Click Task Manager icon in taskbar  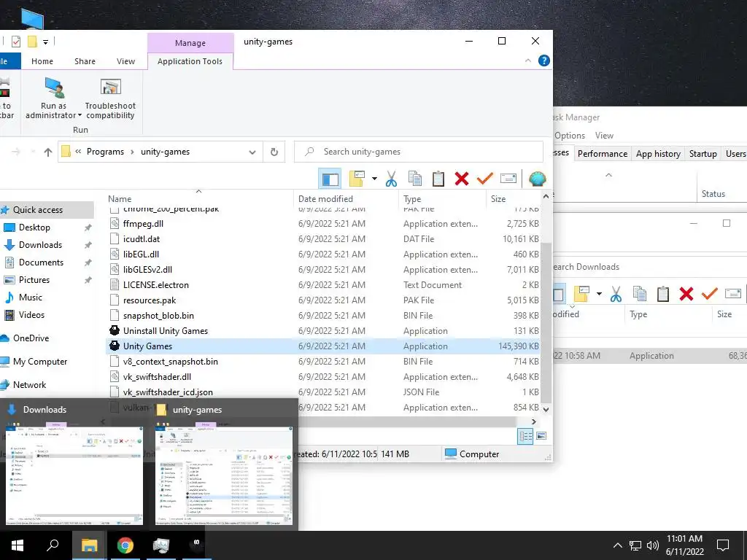tap(161, 545)
